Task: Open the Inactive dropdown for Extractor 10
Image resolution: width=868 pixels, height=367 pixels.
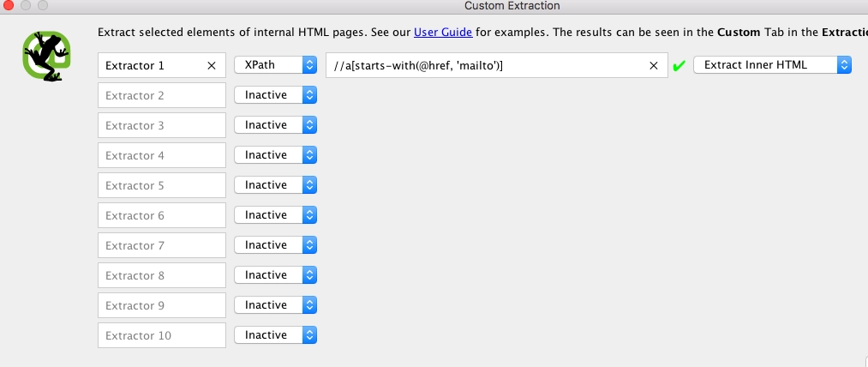Action: pyautogui.click(x=275, y=334)
